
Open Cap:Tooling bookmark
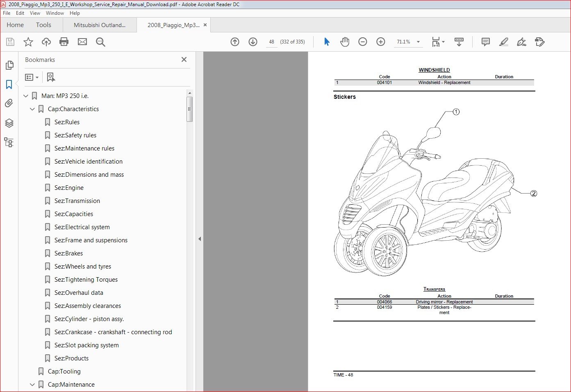point(64,371)
